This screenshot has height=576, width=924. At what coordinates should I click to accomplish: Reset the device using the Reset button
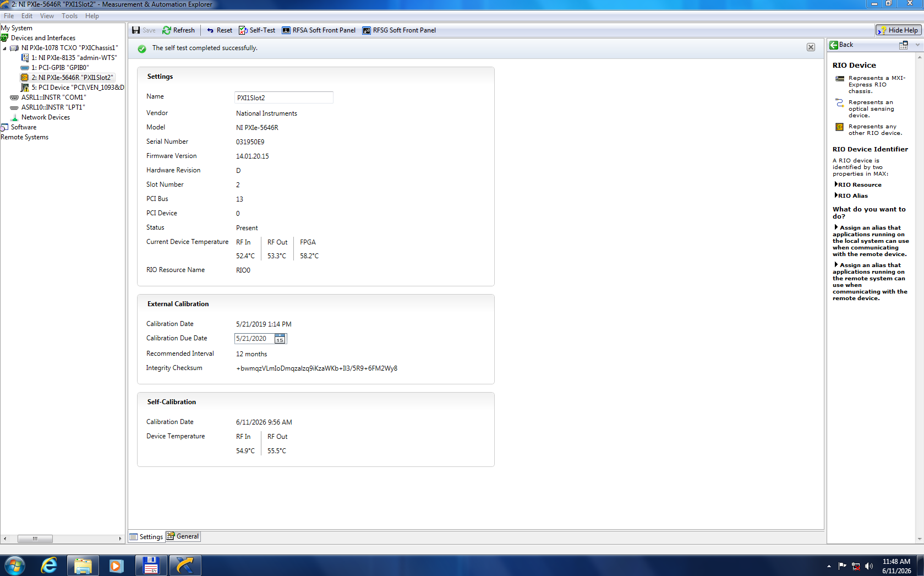(219, 30)
